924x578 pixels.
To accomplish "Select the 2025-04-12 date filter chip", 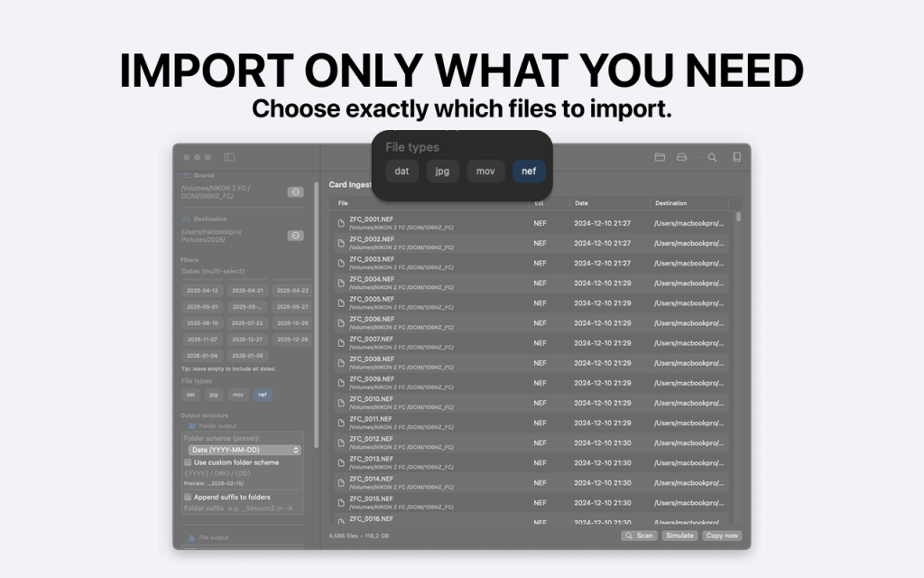I will [202, 291].
